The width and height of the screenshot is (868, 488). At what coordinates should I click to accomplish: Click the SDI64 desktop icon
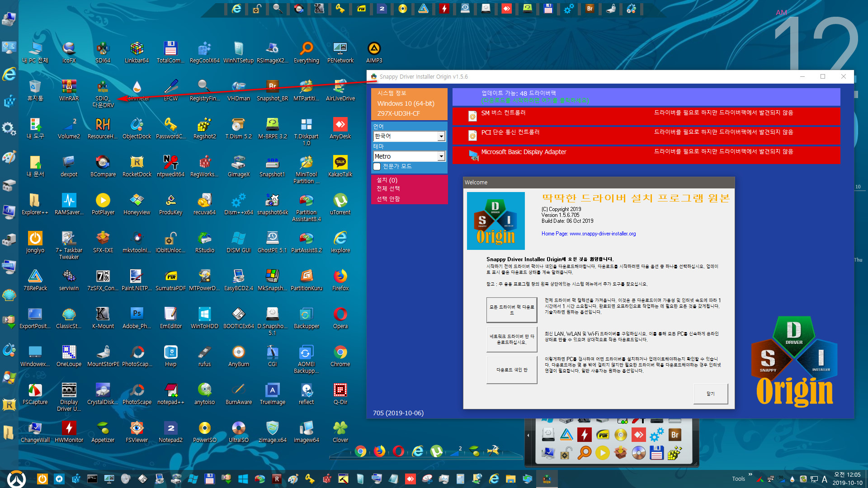pos(103,52)
